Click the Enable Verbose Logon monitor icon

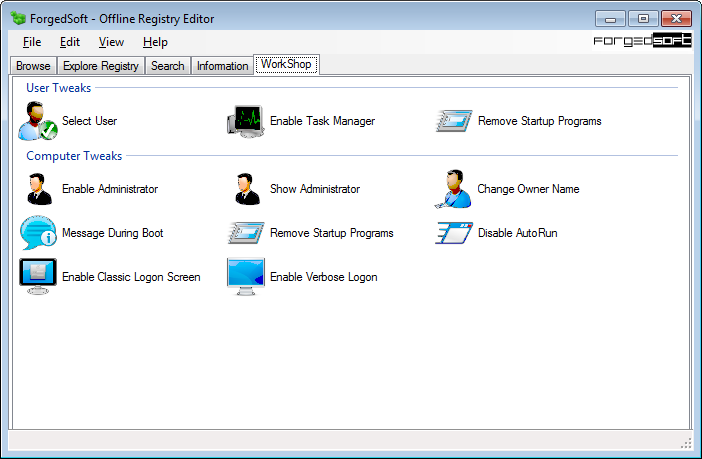coord(246,277)
